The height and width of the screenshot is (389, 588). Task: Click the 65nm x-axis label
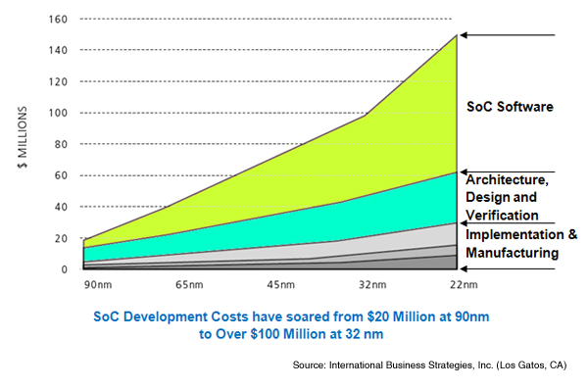[x=189, y=285]
